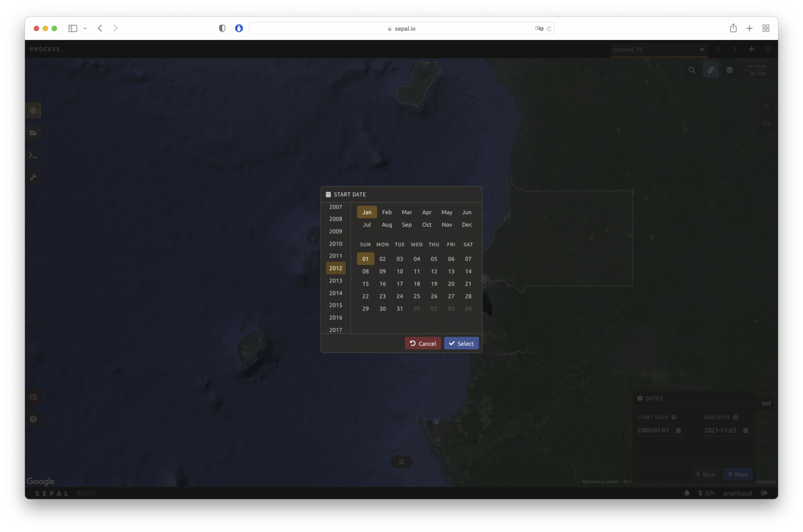Open the Terminal icon in sidebar

point(33,155)
